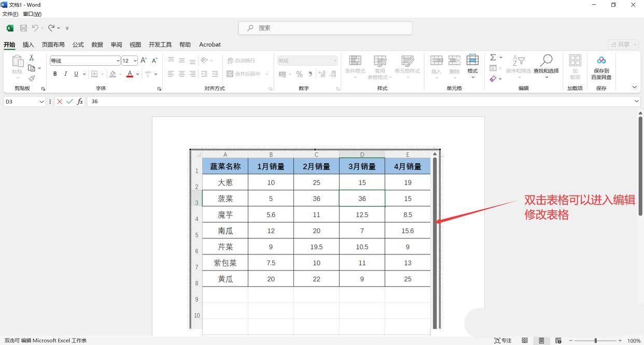The image size is (644, 345).
Task: Open the Customize Quick Access Toolbar dropdown
Action: pos(67,28)
